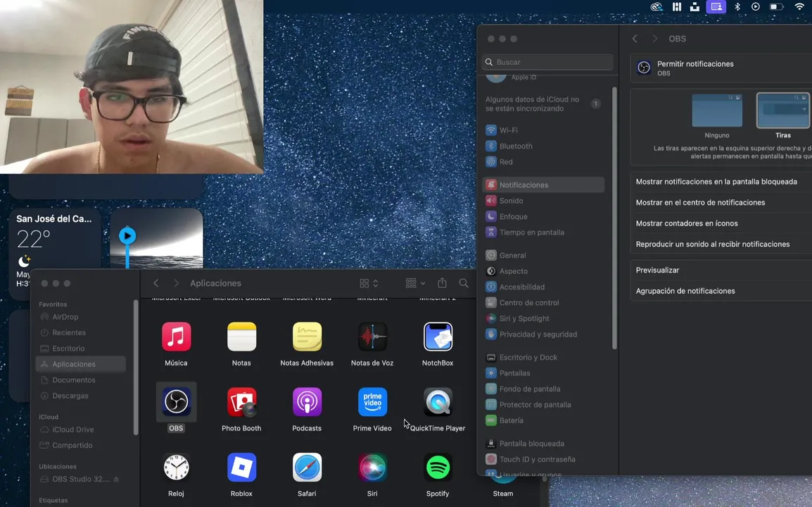Select Documentos in Finder sidebar
The width and height of the screenshot is (812, 507).
[80, 380]
